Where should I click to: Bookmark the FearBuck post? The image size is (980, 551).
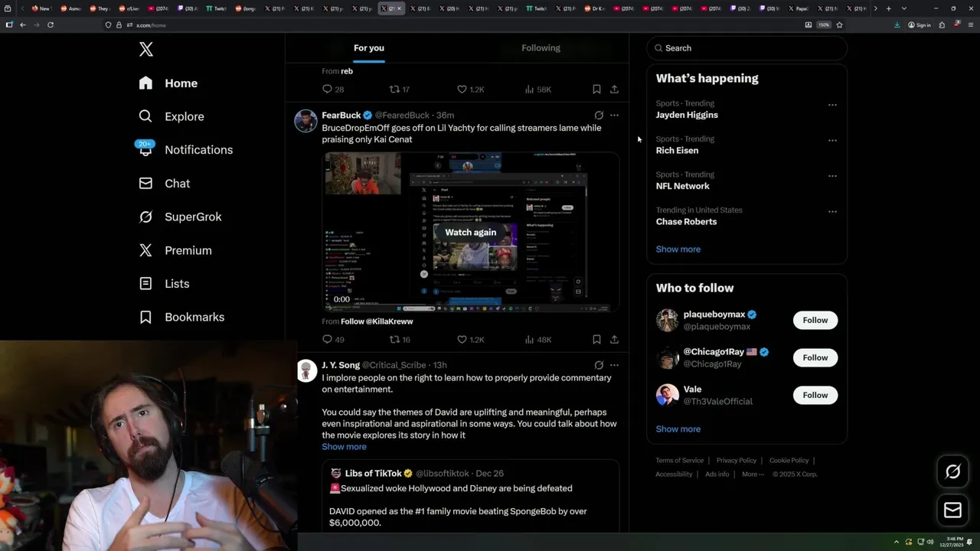(596, 340)
